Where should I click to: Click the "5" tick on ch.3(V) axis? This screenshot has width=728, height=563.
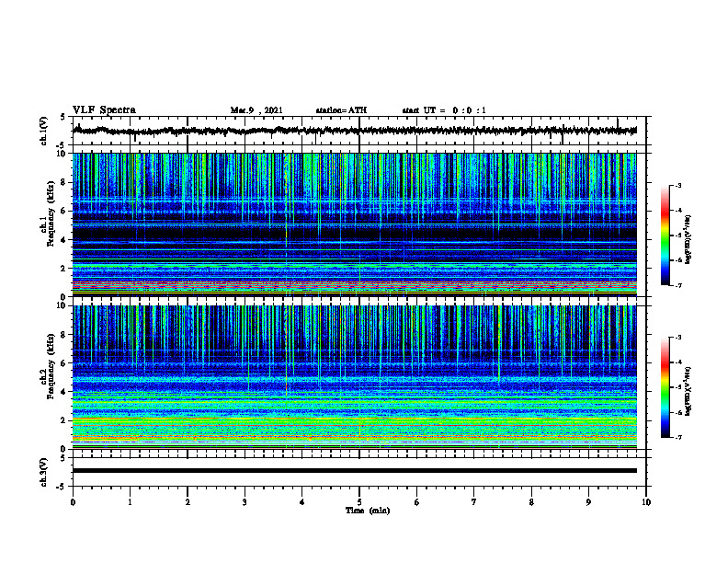[x=63, y=458]
